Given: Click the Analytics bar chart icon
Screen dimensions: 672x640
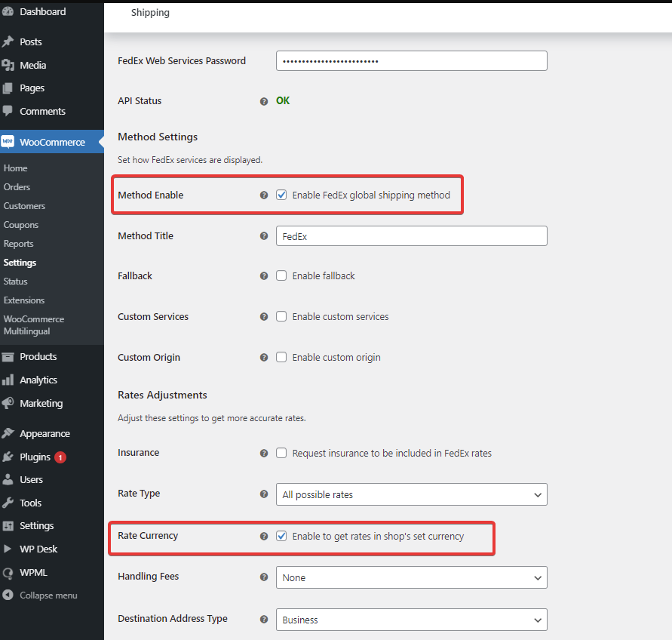Looking at the screenshot, I should [8, 380].
